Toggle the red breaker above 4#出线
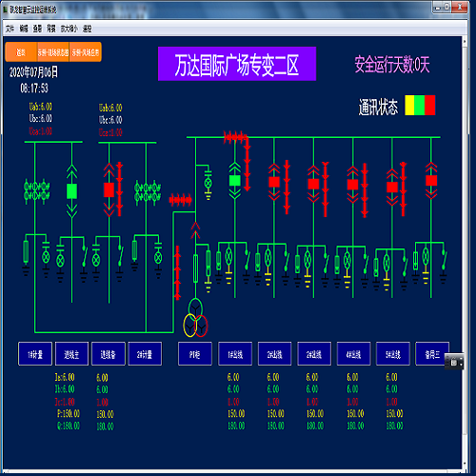This screenshot has width=476, height=476. [x=353, y=185]
